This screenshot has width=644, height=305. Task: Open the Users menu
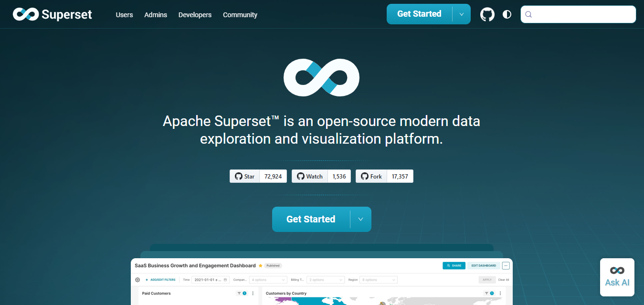124,15
